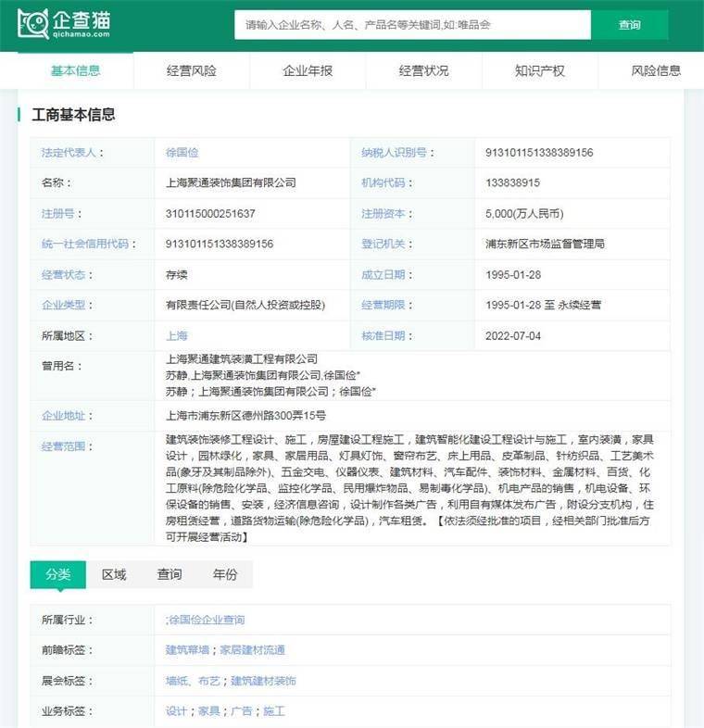This screenshot has width=704, height=728.
Task: Click company name 上海聚通装饰集团有限公司 in 名称 row
Action: click(x=231, y=182)
